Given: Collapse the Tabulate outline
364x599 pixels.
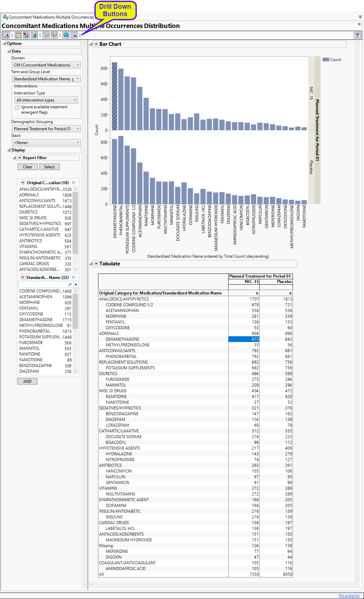Looking at the screenshot, I should (x=91, y=264).
